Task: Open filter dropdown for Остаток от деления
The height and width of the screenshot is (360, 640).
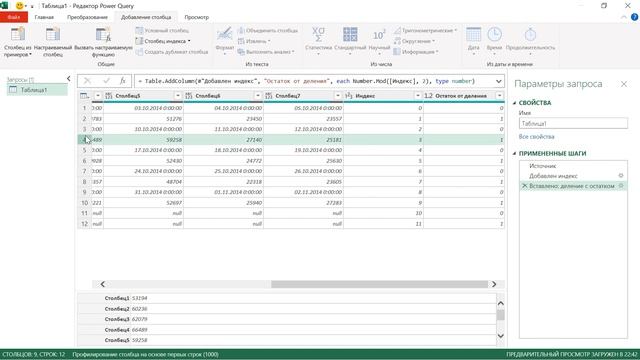Action: point(500,96)
